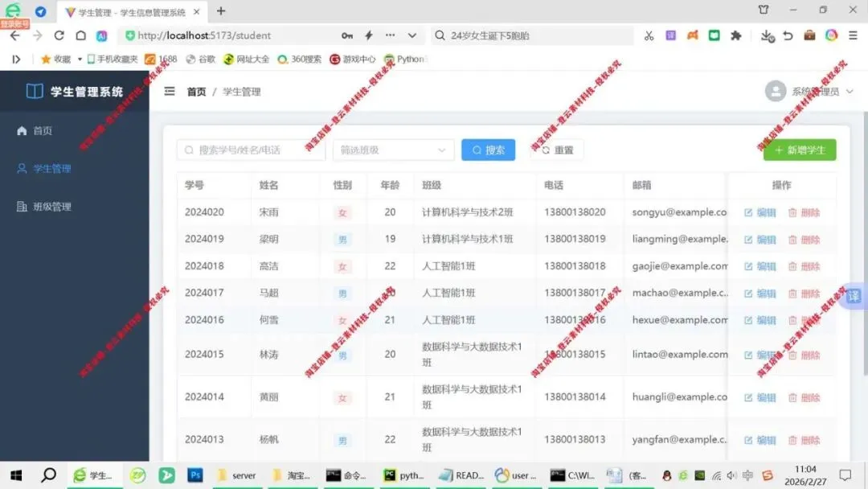Screen dimensions: 868x489
Task: Click the lightning speed-mode icon
Action: click(x=369, y=35)
